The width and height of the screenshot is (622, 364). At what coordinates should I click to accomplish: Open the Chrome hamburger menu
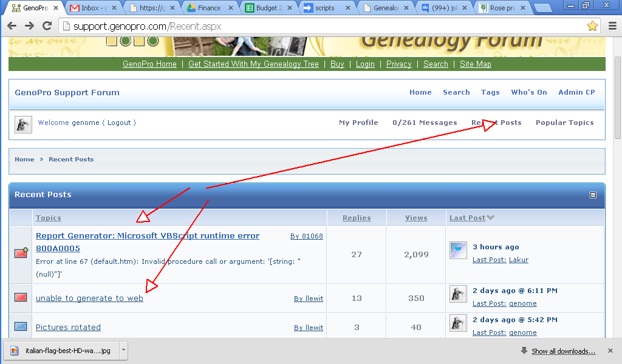612,26
